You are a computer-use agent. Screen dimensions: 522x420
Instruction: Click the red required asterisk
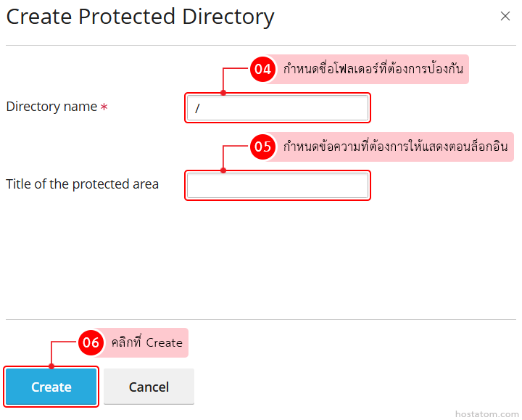click(x=104, y=107)
